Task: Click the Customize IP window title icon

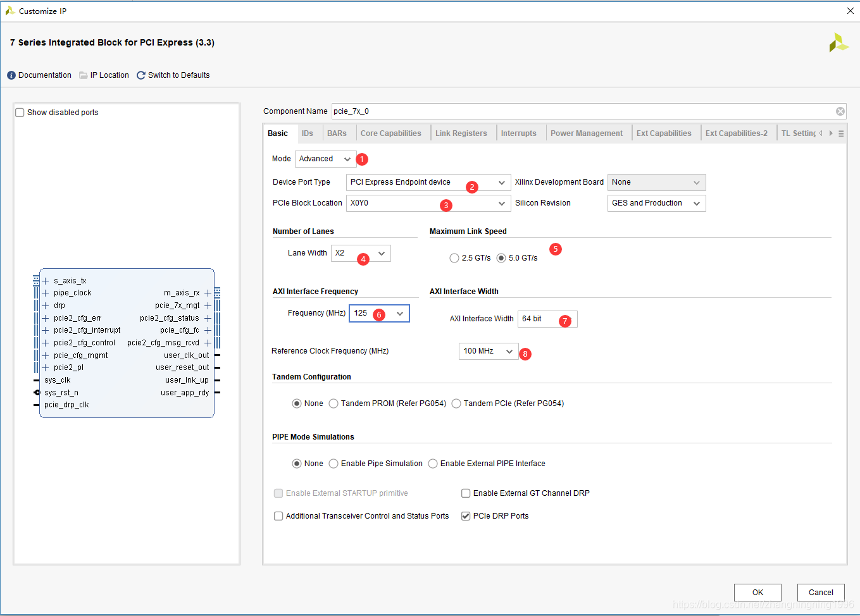Action: pyautogui.click(x=10, y=11)
